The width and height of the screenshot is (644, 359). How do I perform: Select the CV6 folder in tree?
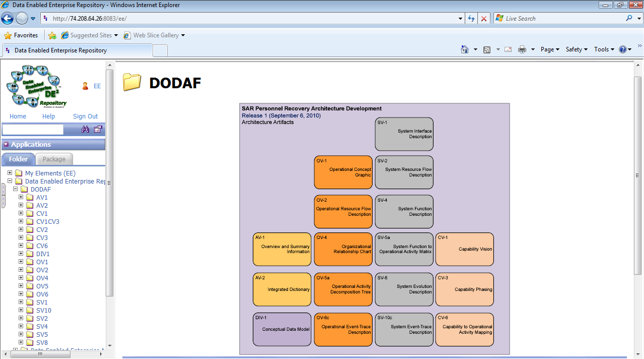pyautogui.click(x=42, y=246)
